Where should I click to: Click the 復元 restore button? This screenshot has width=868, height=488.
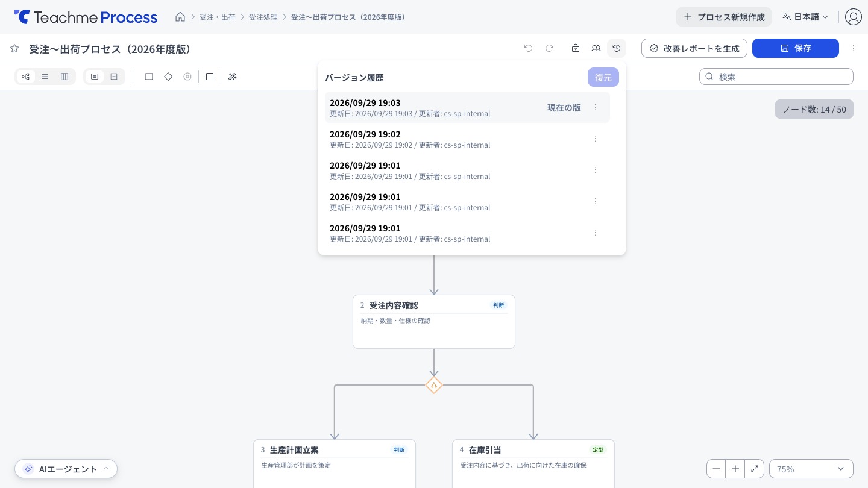[603, 77]
